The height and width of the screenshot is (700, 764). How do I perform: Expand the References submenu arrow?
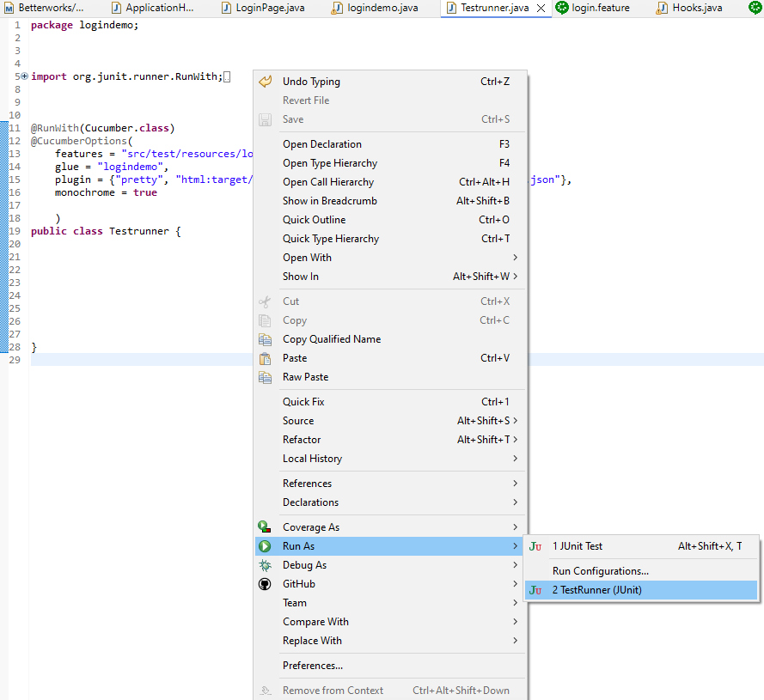pos(515,484)
